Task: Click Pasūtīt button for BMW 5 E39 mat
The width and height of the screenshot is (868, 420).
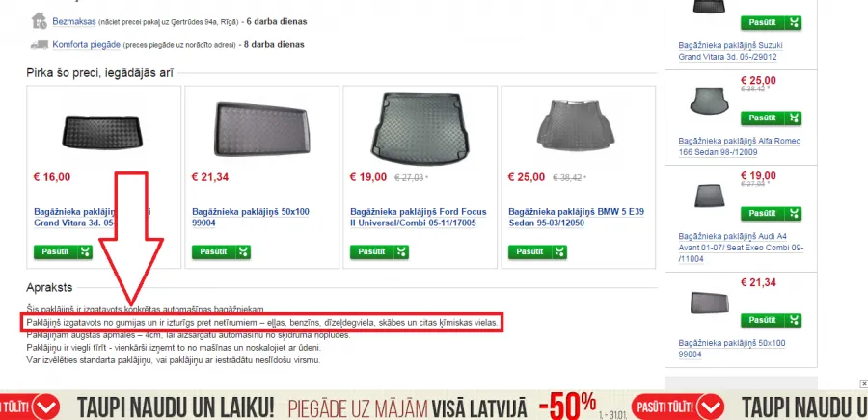Action: (530, 252)
